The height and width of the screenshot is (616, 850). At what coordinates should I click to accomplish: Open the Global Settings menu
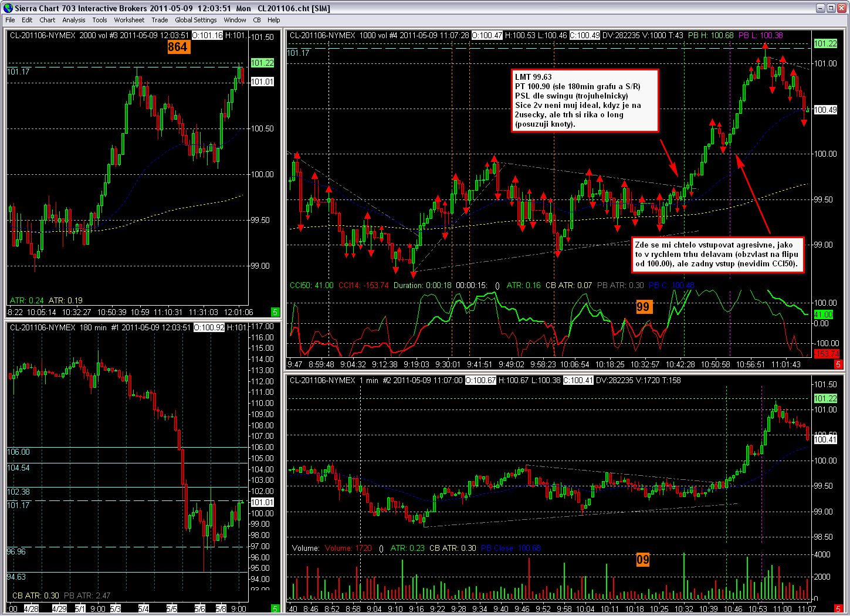pos(196,20)
